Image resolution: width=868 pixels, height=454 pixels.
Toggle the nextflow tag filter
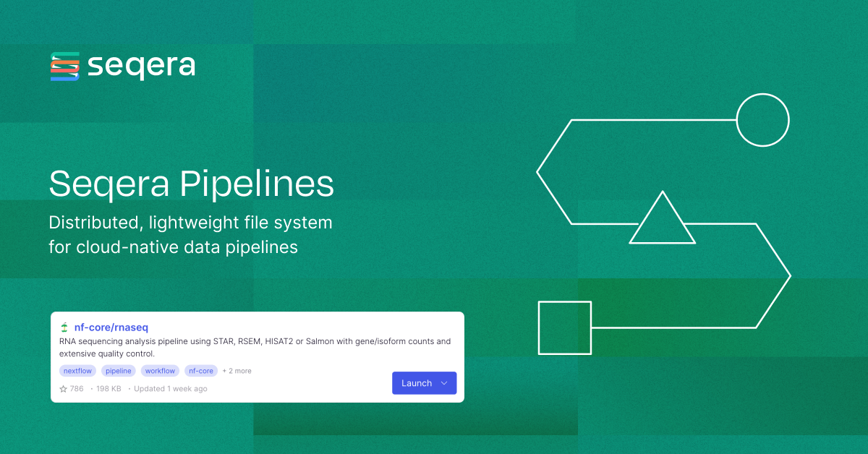point(77,370)
